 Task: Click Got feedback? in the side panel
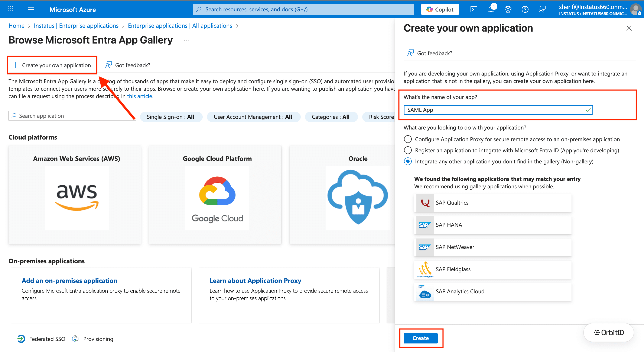point(429,53)
